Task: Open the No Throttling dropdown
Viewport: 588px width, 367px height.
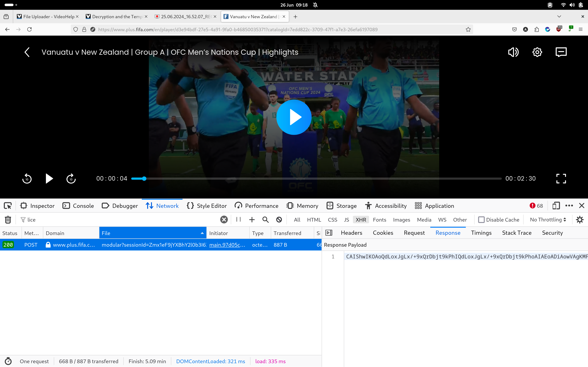Action: 548,220
